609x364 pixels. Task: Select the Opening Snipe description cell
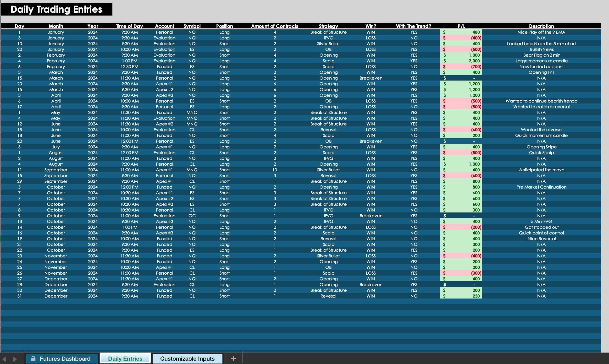tap(541, 147)
